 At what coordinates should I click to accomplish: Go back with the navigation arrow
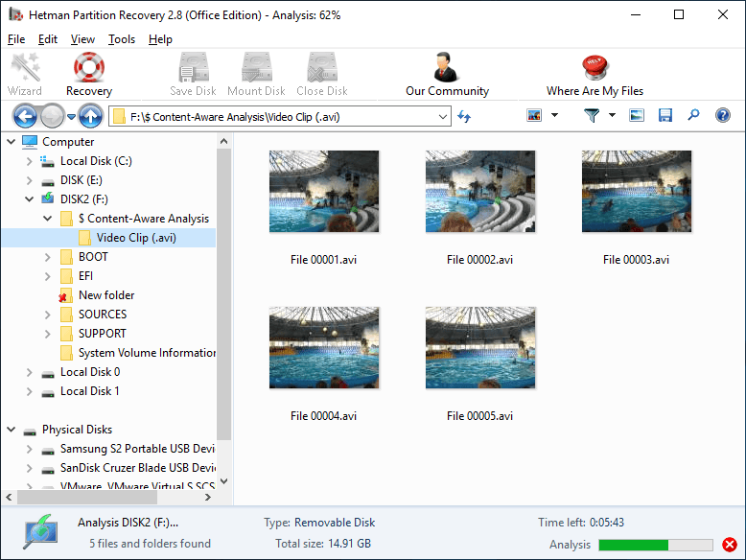[x=25, y=116]
